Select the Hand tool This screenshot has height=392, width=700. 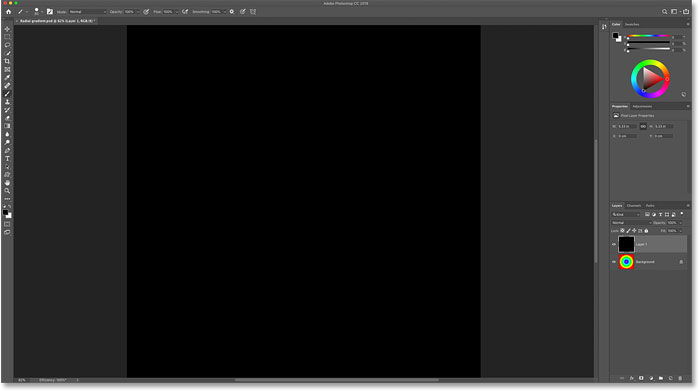click(x=7, y=183)
